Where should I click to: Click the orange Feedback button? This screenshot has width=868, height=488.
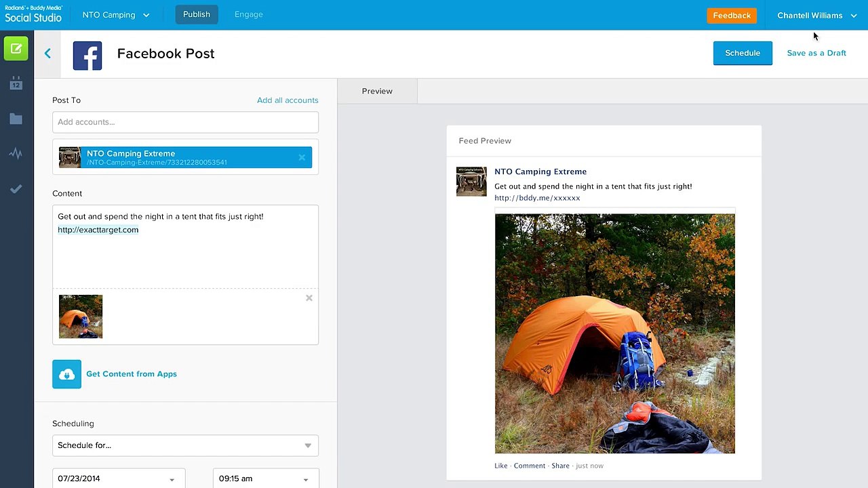pyautogui.click(x=732, y=16)
